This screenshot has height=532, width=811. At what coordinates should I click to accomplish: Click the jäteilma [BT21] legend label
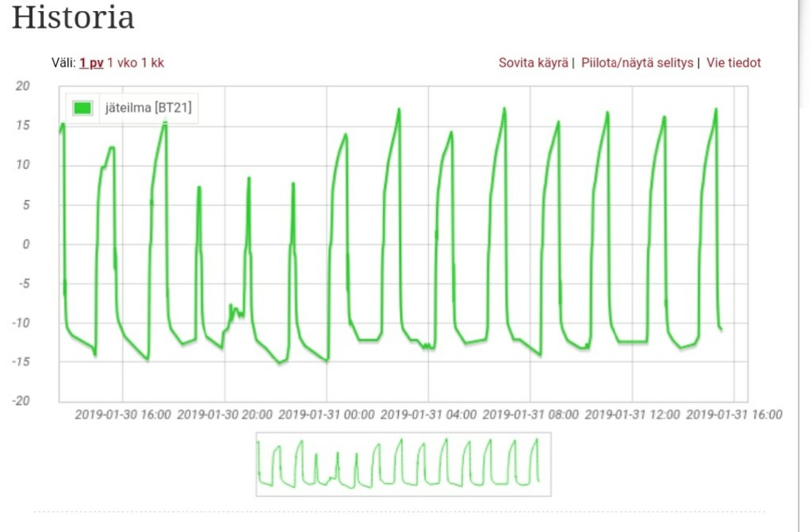[148, 108]
